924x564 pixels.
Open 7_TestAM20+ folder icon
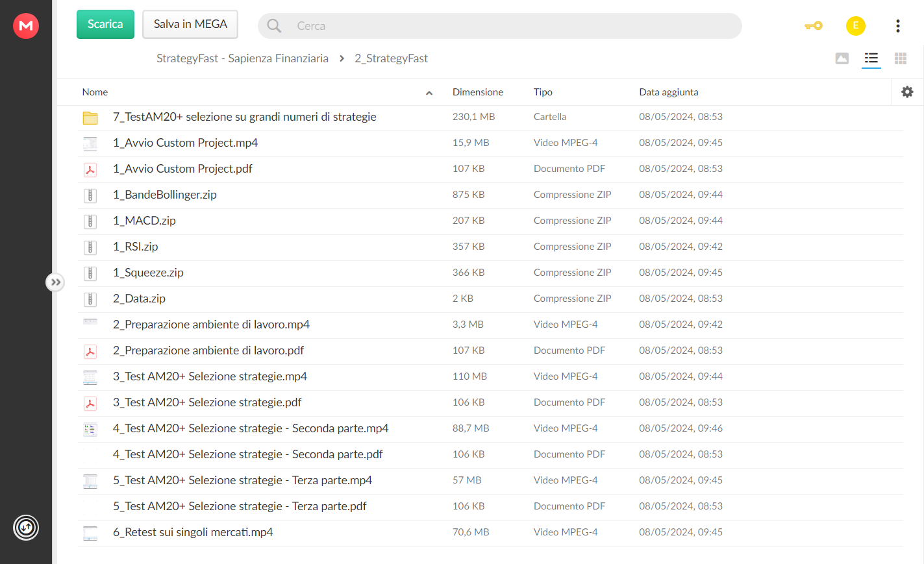90,117
